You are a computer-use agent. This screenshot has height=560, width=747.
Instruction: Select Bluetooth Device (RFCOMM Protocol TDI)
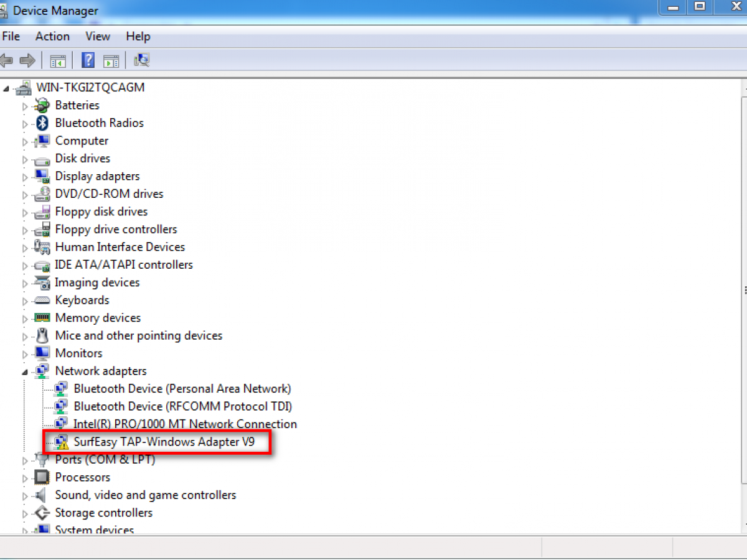pos(183,406)
